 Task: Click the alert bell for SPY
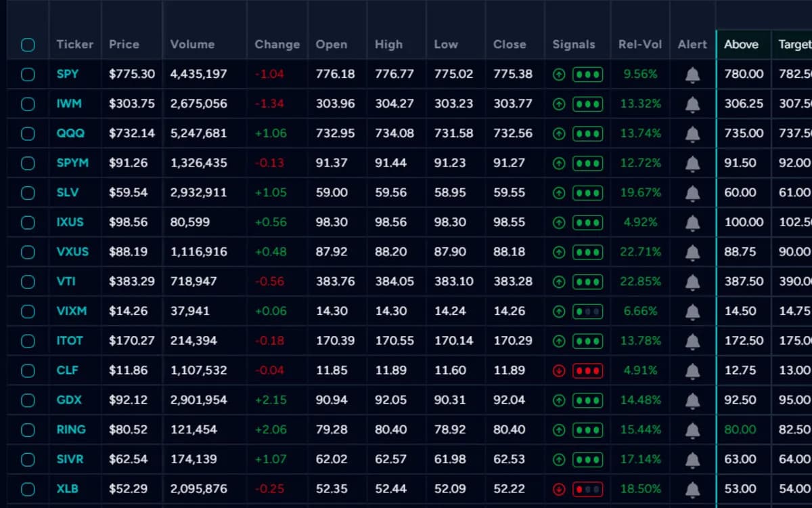692,75
